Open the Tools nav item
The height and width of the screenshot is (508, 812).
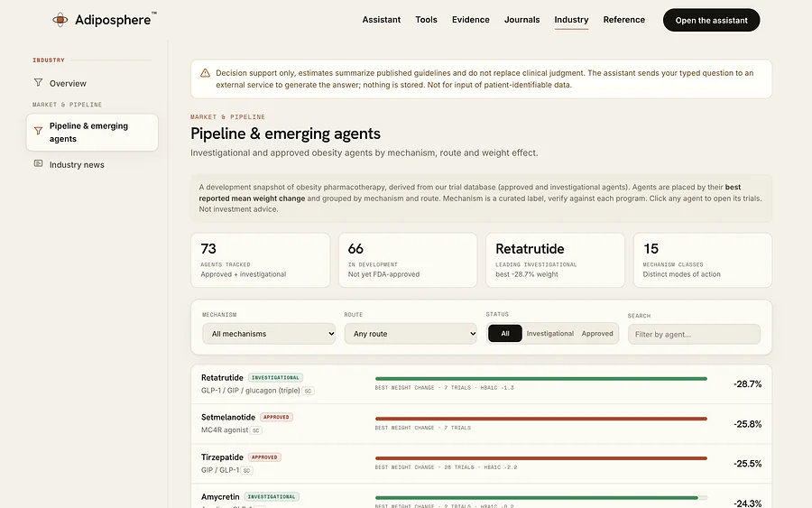[426, 20]
